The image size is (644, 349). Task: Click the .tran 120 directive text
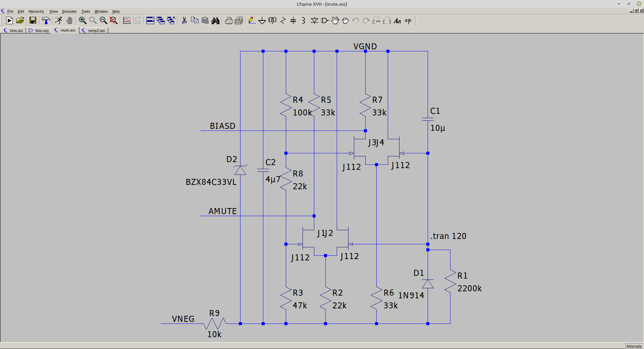(x=448, y=236)
